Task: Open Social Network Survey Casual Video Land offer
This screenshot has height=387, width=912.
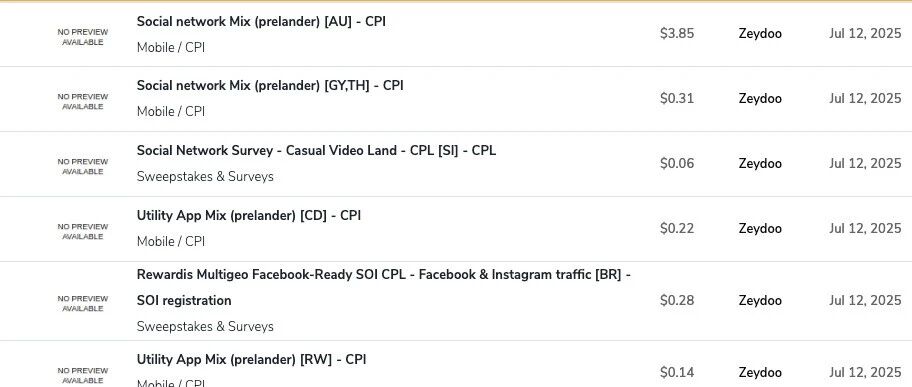Action: (x=316, y=151)
